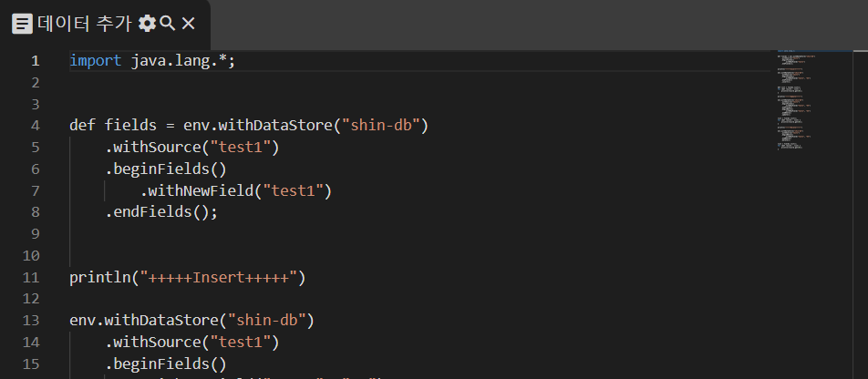
Task: Select the 데이터 추가 tab title
Action: pyautogui.click(x=85, y=24)
